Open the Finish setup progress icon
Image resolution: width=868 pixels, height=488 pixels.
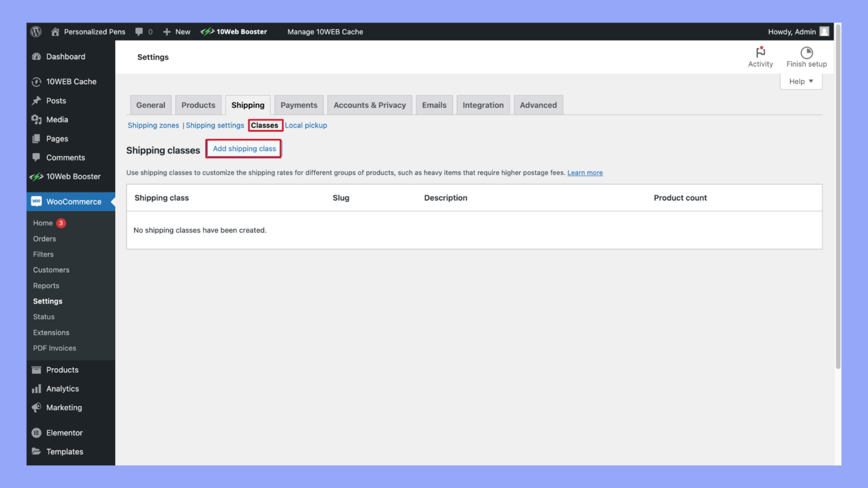(x=807, y=53)
